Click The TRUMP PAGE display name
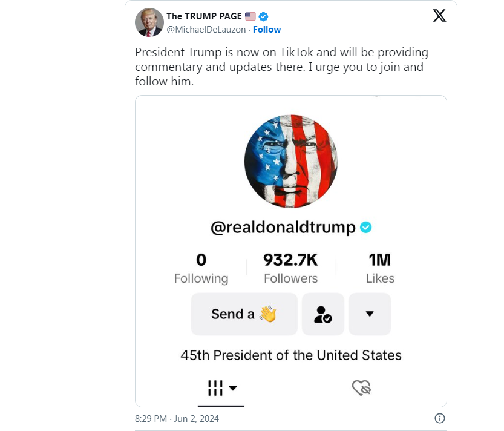Image resolution: width=504 pixels, height=431 pixels. coord(205,16)
